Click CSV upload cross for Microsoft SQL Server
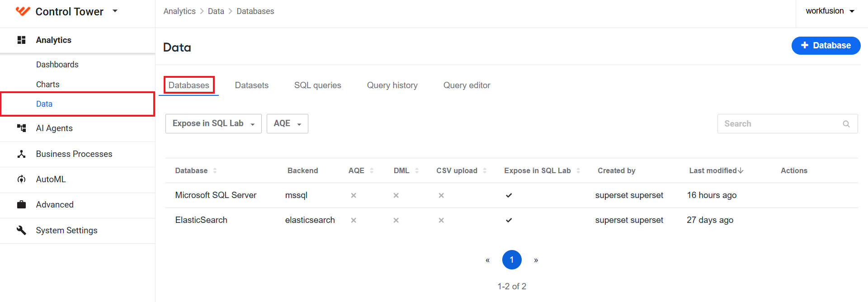The height and width of the screenshot is (302, 868). [x=441, y=195]
